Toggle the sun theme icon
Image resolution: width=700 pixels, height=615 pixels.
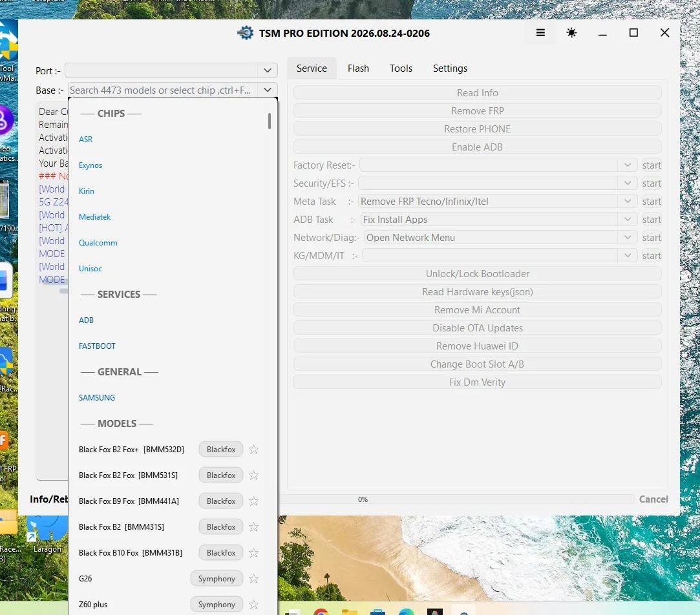click(x=571, y=32)
